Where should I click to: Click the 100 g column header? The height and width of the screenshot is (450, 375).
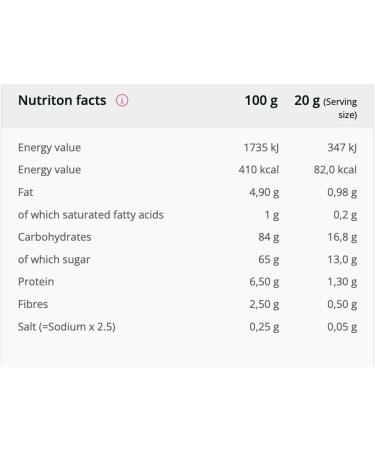[261, 101]
